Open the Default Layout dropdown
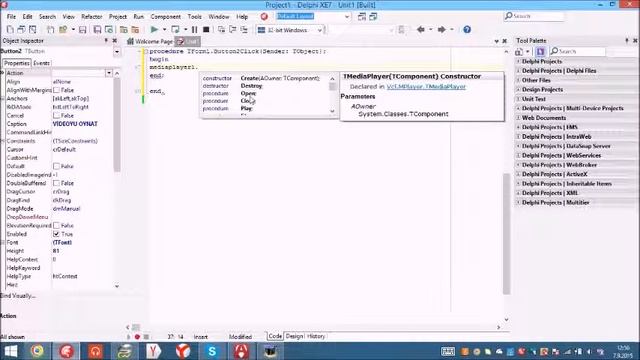The width and height of the screenshot is (640, 360). 347,16
